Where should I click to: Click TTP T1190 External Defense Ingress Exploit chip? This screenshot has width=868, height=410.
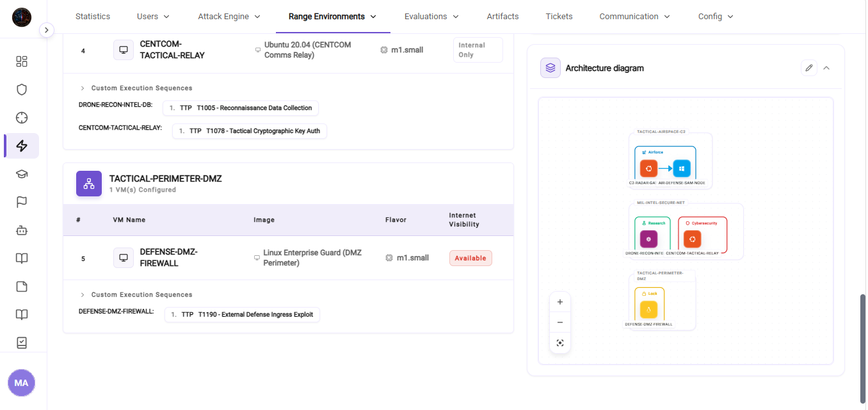tap(242, 315)
